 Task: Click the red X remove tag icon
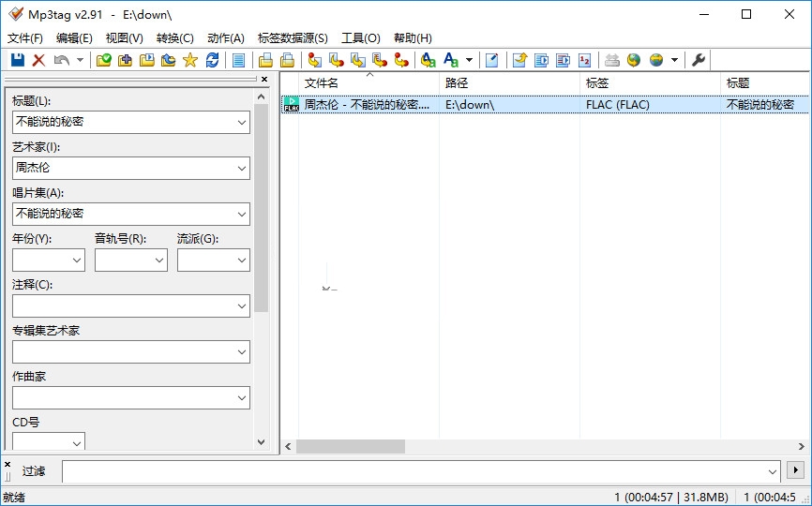coord(38,60)
